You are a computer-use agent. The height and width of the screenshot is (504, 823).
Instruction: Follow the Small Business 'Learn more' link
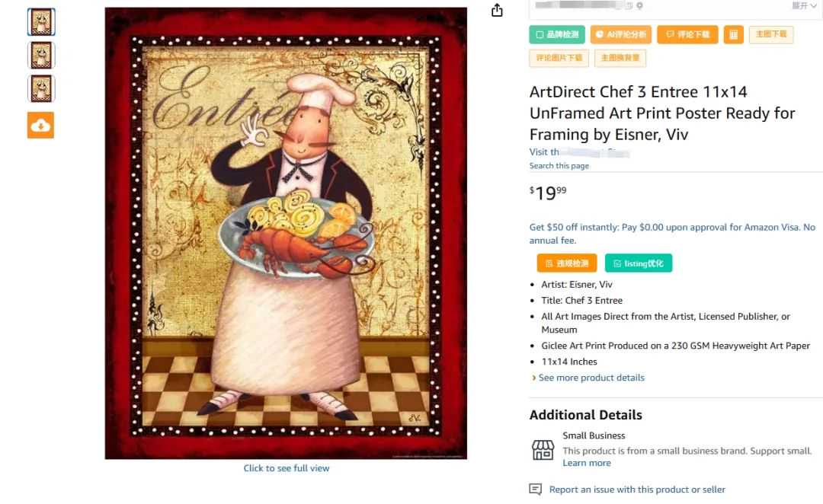[x=587, y=463]
